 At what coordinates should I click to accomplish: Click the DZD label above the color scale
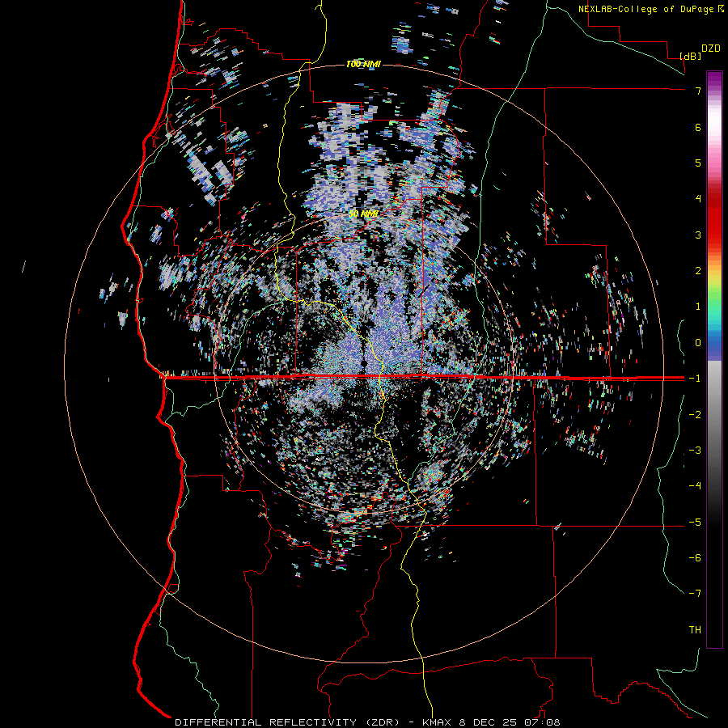[x=711, y=49]
